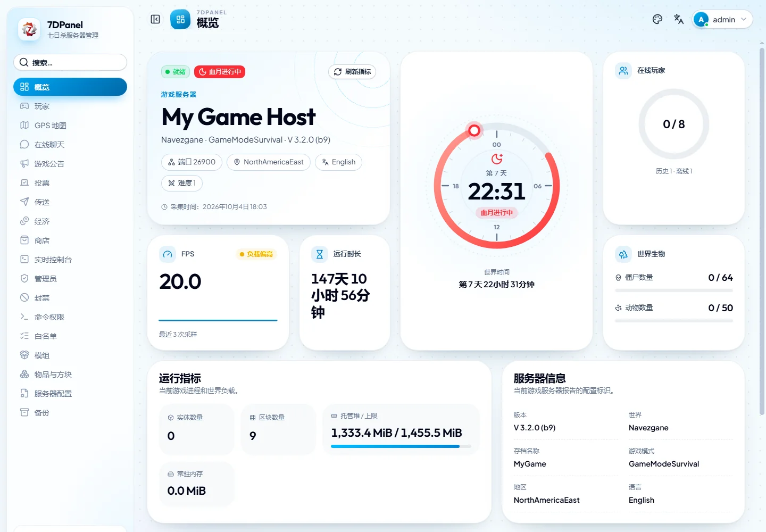
Task: Click the 难度 1 chip
Action: point(182,184)
